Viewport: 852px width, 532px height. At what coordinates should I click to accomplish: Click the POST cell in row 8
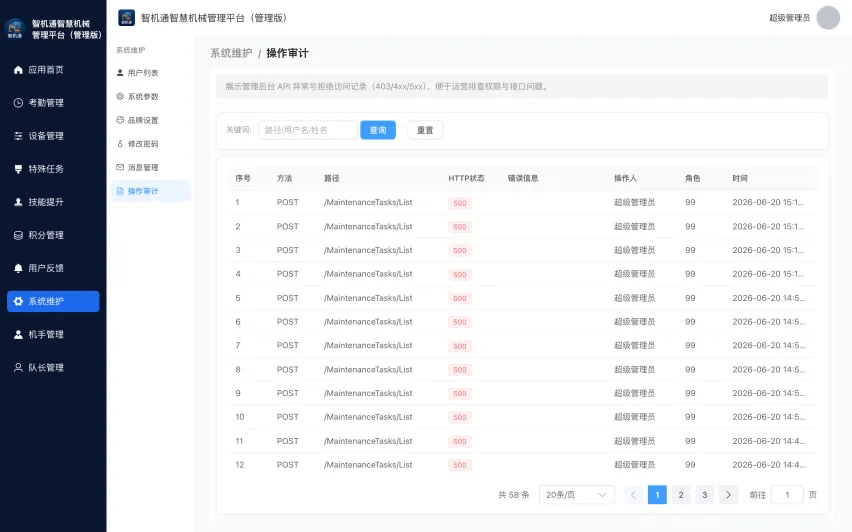pos(287,370)
